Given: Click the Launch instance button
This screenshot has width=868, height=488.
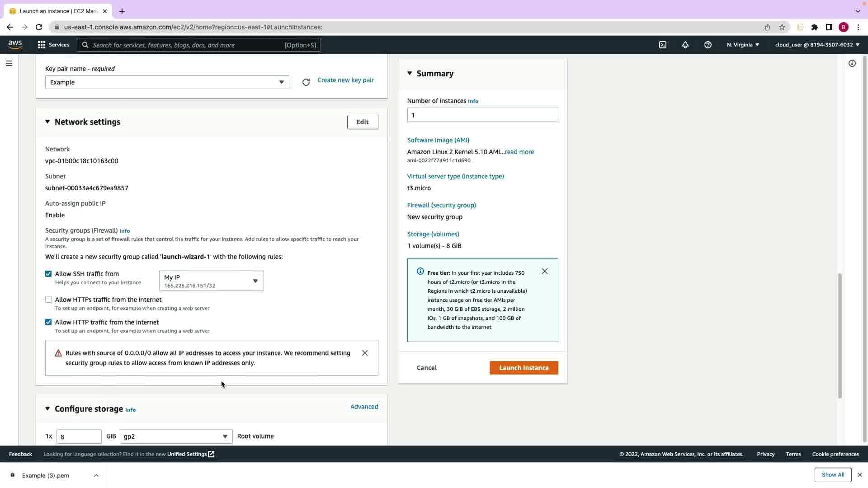Looking at the screenshot, I should 524,368.
